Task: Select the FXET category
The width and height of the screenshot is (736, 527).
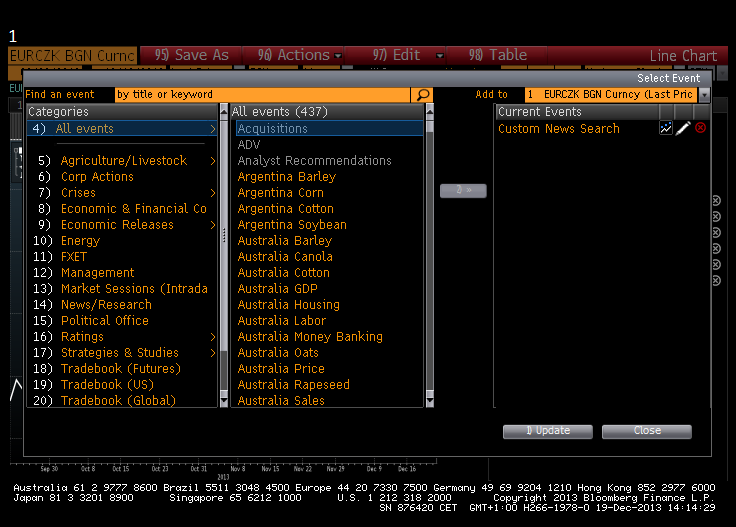Action: (74, 257)
